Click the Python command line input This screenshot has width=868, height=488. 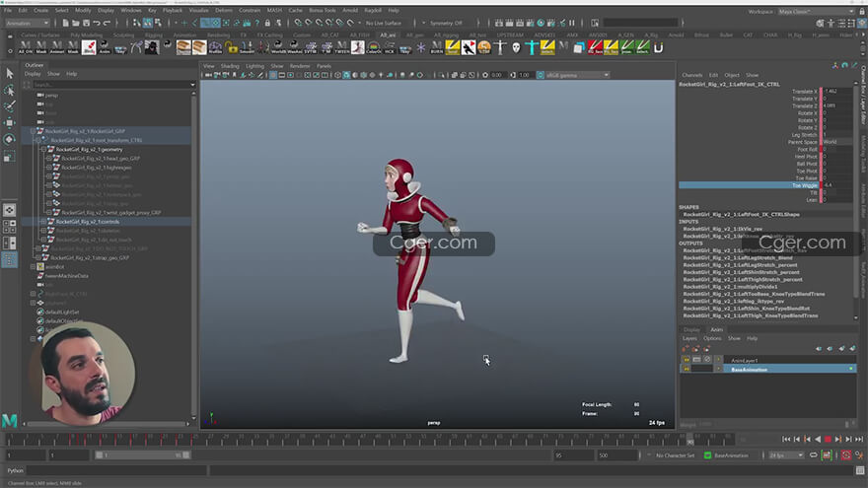coord(116,470)
